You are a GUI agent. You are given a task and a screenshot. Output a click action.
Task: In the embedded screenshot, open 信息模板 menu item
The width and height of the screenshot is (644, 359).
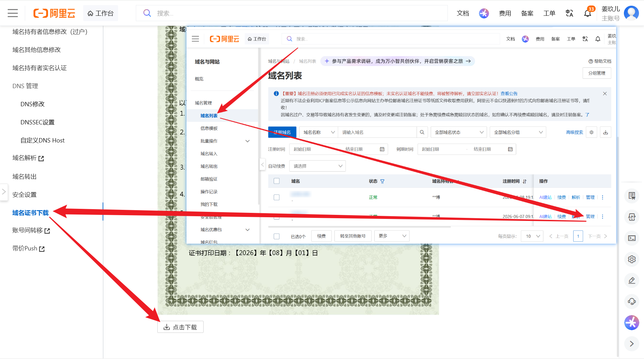tap(209, 128)
